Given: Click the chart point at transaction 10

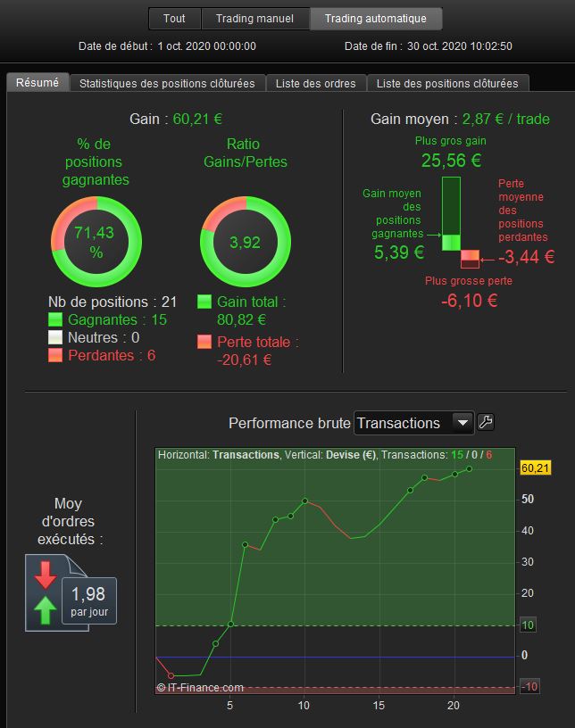Looking at the screenshot, I should pyautogui.click(x=305, y=501).
